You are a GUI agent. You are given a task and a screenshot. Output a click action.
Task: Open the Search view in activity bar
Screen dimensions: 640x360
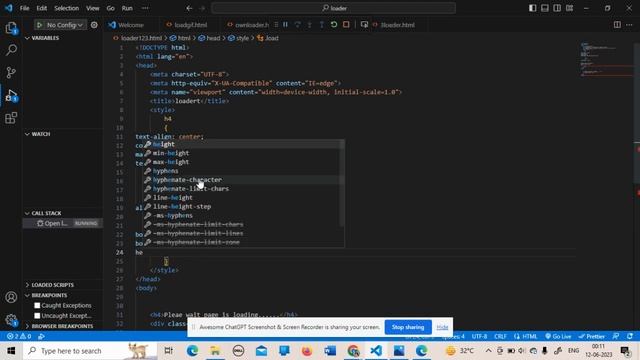11,50
